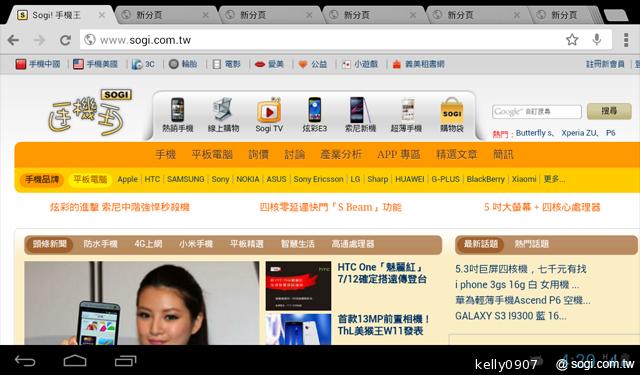Click the 搜尋 search button
This screenshot has width=640, height=375.
pos(609,111)
